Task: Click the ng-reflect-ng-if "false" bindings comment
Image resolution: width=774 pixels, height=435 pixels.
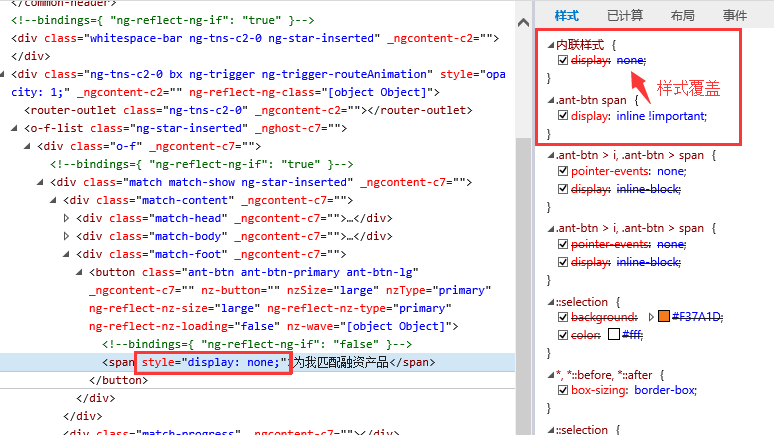Action: [257, 344]
